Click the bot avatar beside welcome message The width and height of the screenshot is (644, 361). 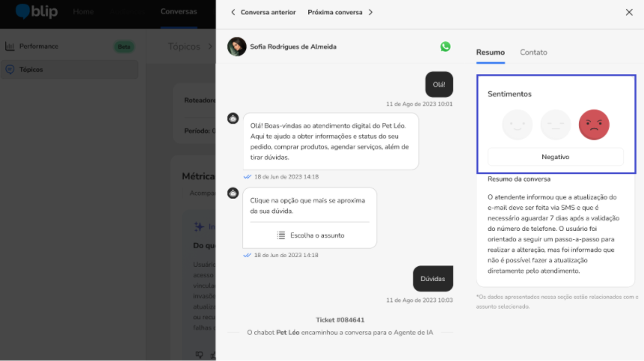pos(233,119)
